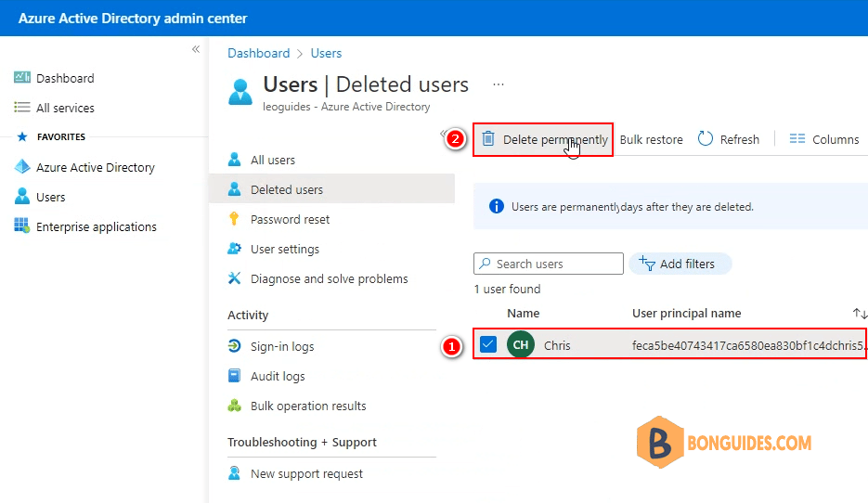
Task: Open the ellipsis more options menu
Action: coord(499,84)
